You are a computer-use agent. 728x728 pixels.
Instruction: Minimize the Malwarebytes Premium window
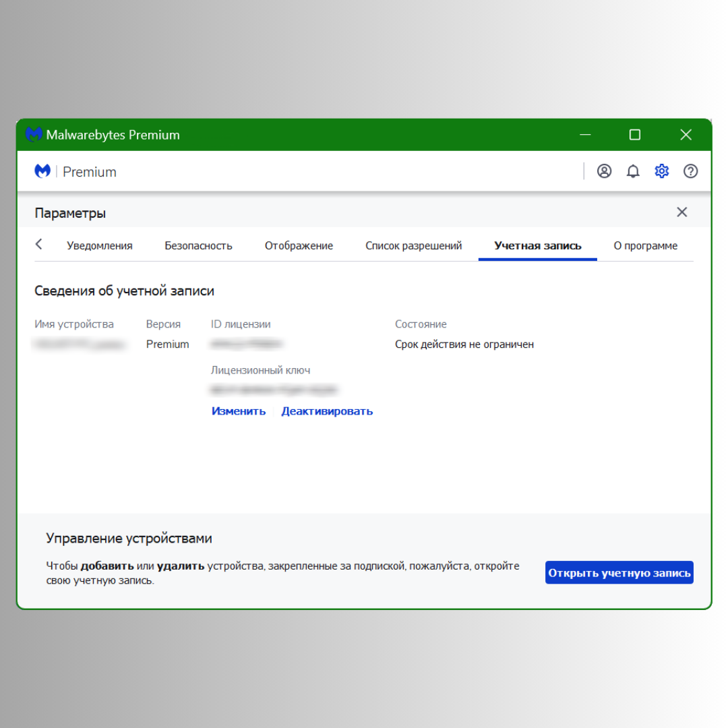click(585, 135)
